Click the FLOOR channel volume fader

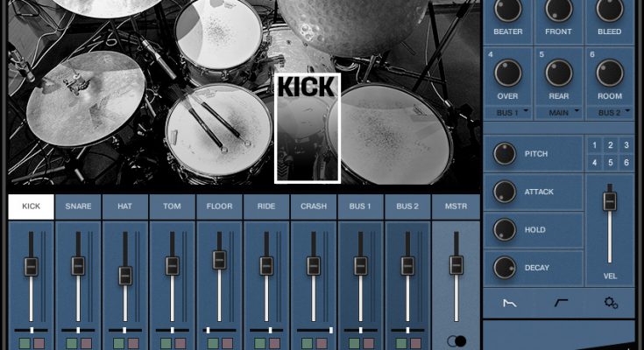pyautogui.click(x=219, y=259)
